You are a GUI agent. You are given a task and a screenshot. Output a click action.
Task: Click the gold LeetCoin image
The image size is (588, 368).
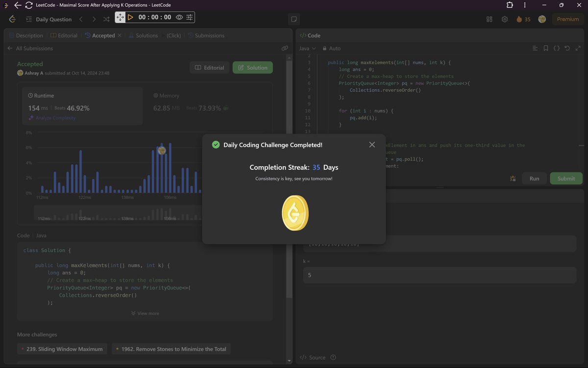coord(295,212)
